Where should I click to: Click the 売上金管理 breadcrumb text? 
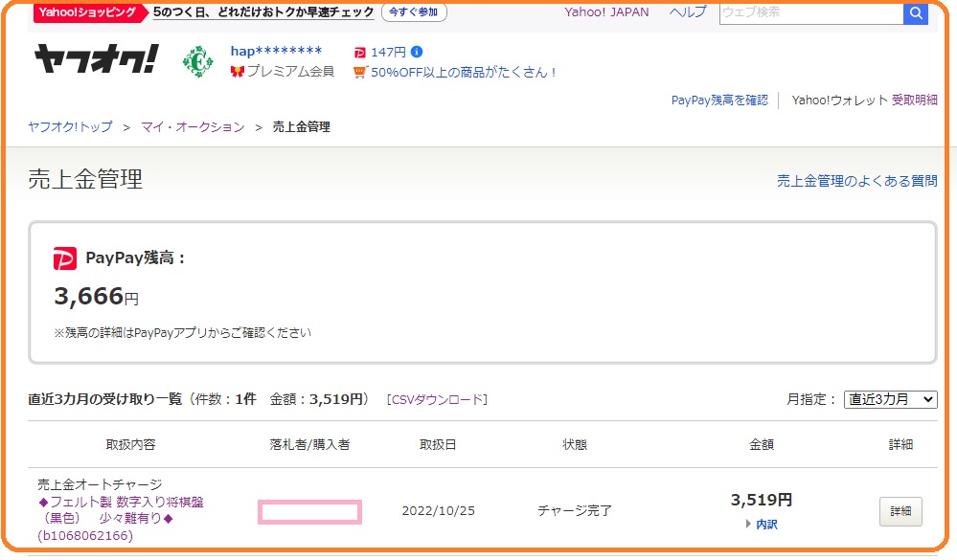point(301,127)
